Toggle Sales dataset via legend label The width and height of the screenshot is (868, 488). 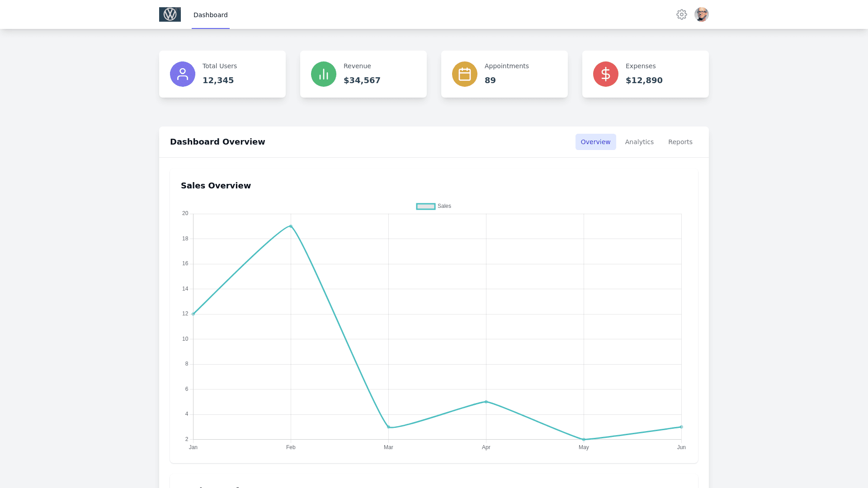(x=444, y=206)
